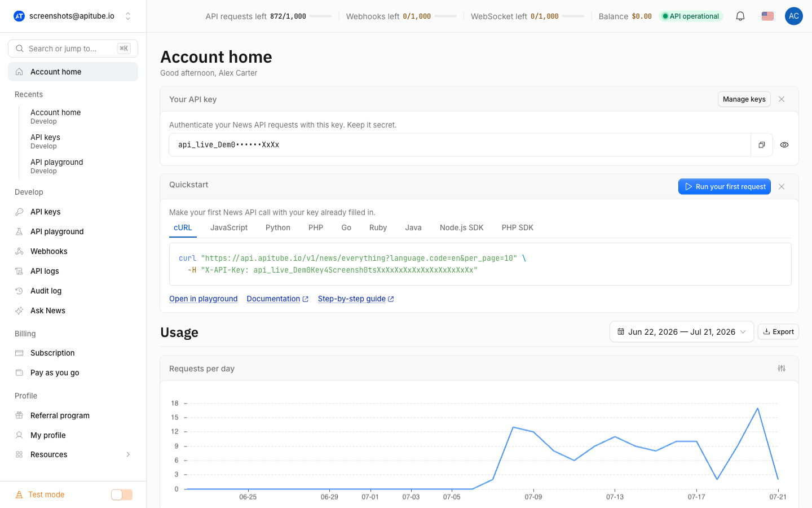The width and height of the screenshot is (812, 508).
Task: Open the usage date range dropdown
Action: 682,332
